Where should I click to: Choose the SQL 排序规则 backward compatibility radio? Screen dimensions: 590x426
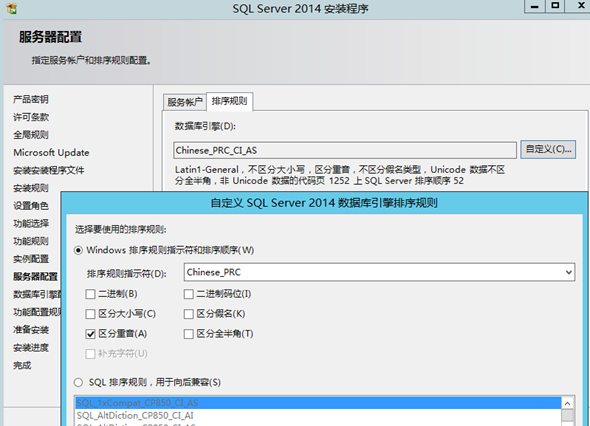point(78,382)
